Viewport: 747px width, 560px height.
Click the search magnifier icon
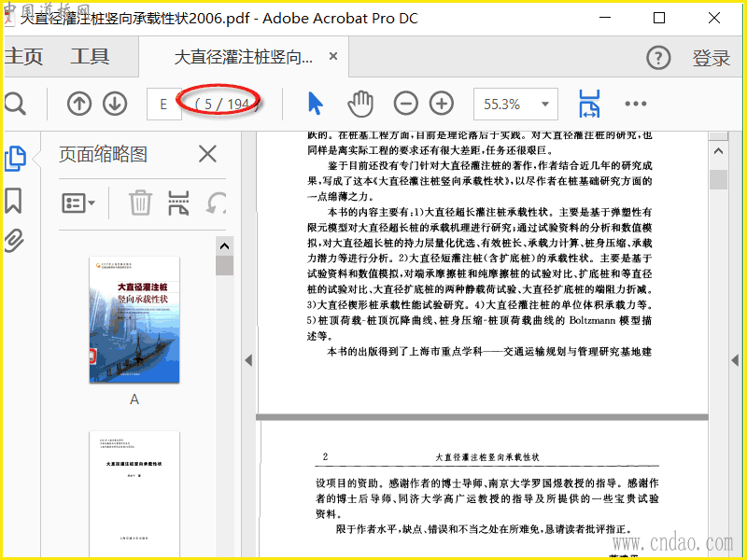[15, 104]
